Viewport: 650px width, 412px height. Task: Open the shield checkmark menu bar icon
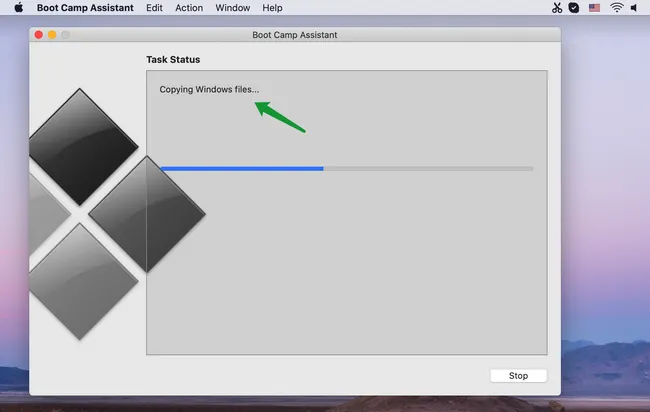pos(574,8)
